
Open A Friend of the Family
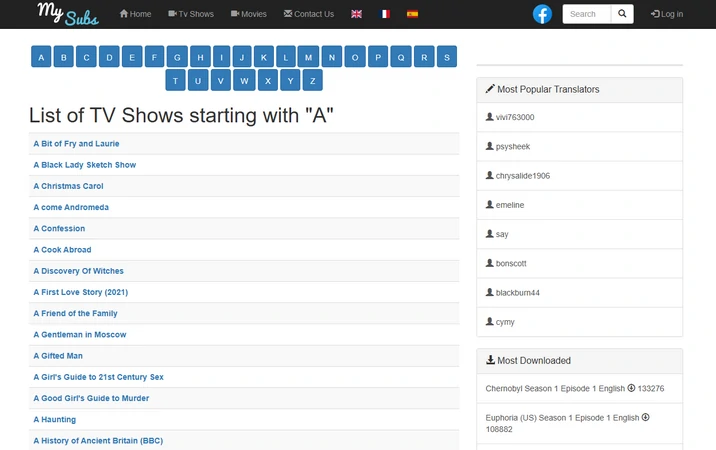75,313
